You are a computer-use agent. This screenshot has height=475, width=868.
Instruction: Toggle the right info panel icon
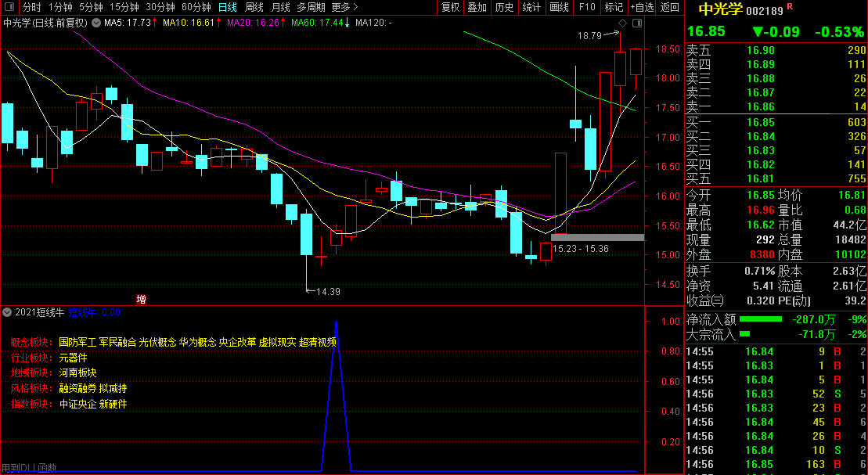[637, 23]
